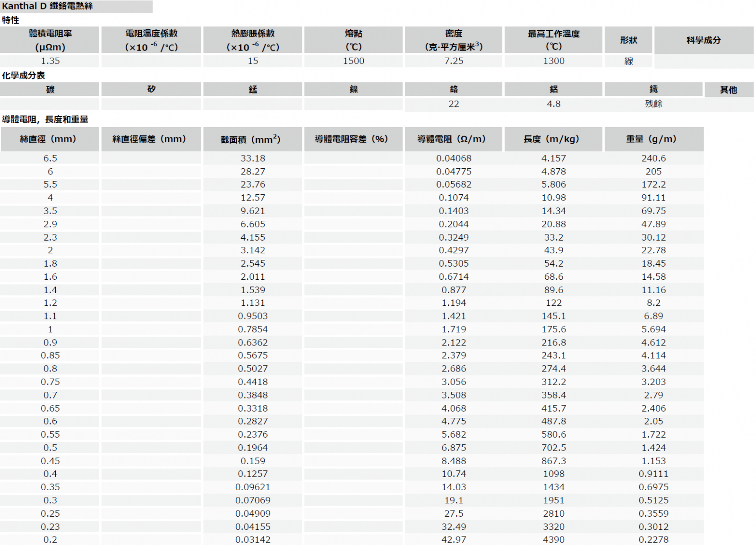
Task: Click the Kanthal D 鐵鉻電熱絲 title
Action: [x=47, y=6]
